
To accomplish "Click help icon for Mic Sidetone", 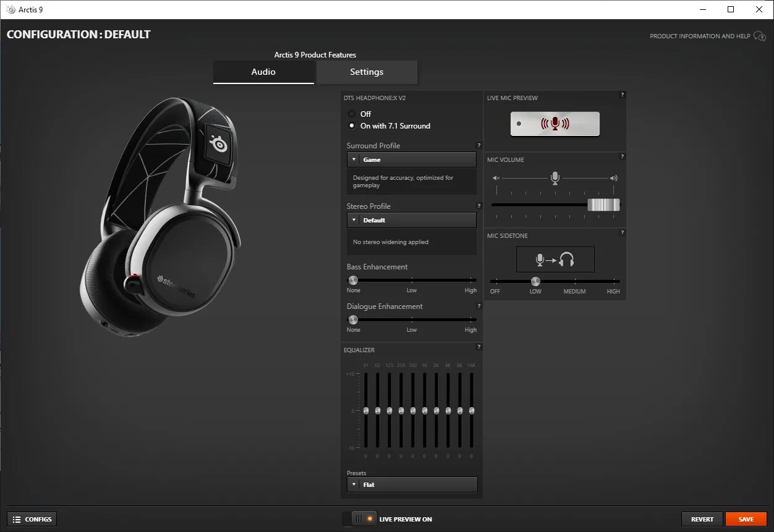I will pos(622,232).
